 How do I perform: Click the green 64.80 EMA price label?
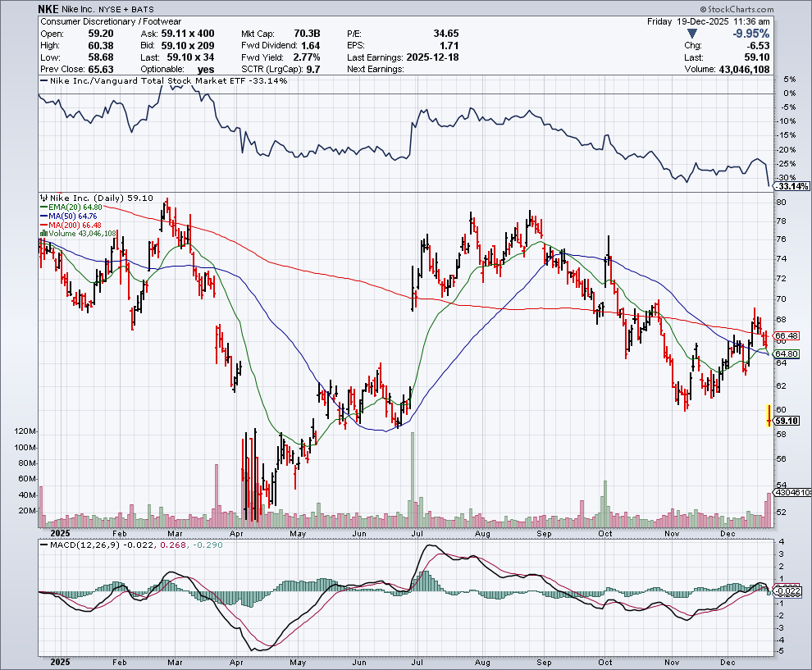[786, 354]
